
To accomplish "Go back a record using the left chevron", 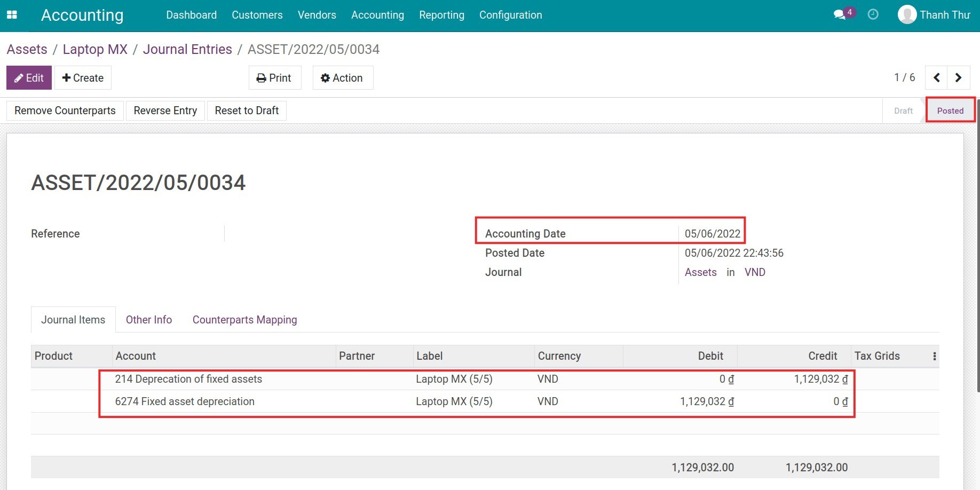I will [x=936, y=77].
